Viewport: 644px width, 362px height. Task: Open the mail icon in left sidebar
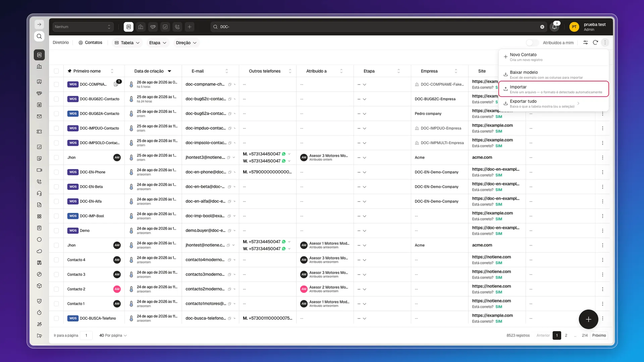[x=39, y=116]
